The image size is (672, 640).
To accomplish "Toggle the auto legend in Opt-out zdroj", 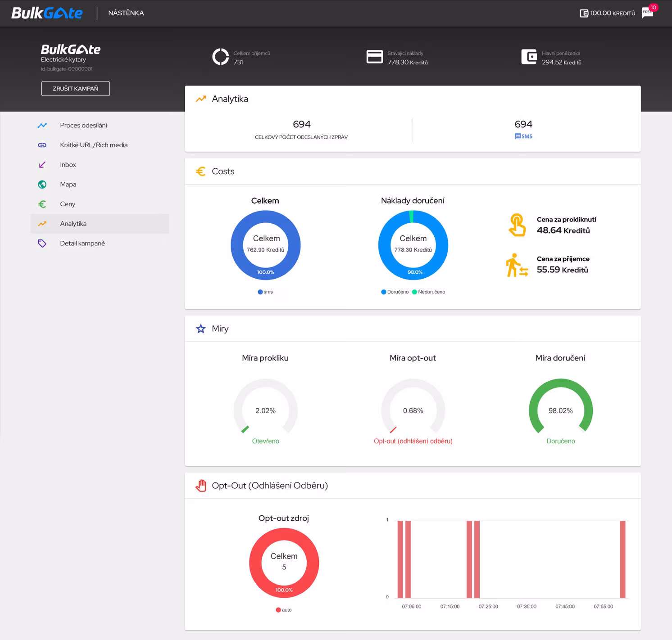I will pos(284,610).
